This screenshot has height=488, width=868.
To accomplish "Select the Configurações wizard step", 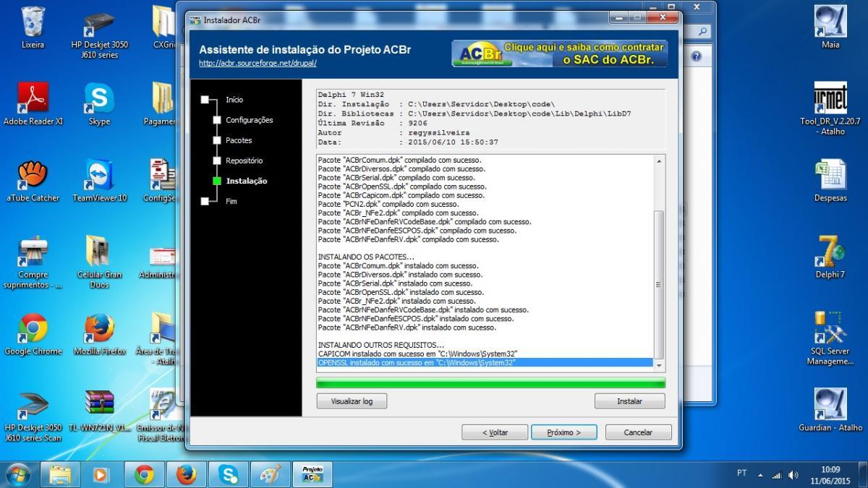I will [249, 120].
